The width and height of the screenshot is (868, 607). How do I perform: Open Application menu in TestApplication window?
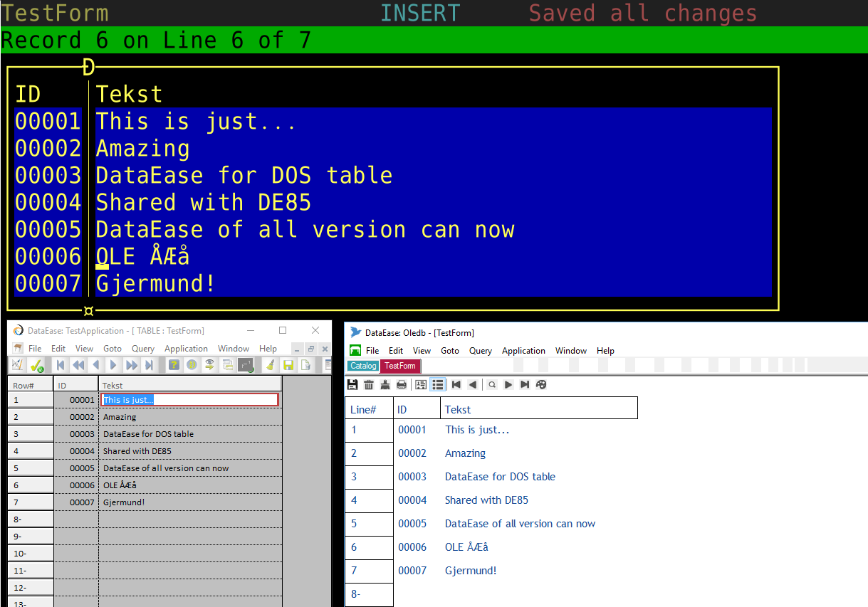click(186, 349)
